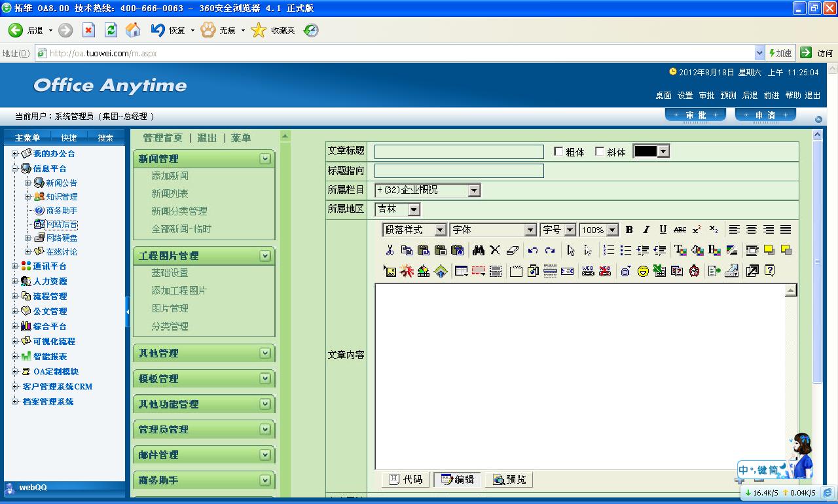Click the 管理首页 link
The height and width of the screenshot is (504, 838).
click(x=162, y=137)
